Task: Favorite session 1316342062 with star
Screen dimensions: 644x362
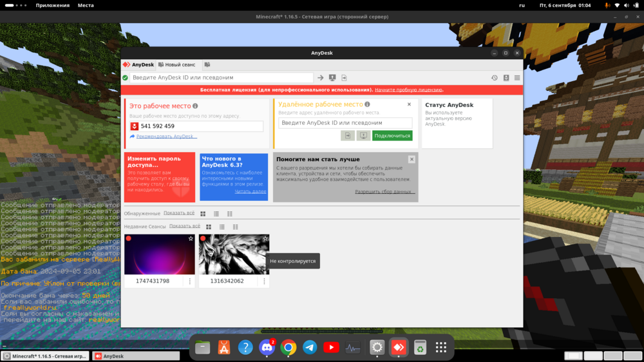Action: [265, 238]
